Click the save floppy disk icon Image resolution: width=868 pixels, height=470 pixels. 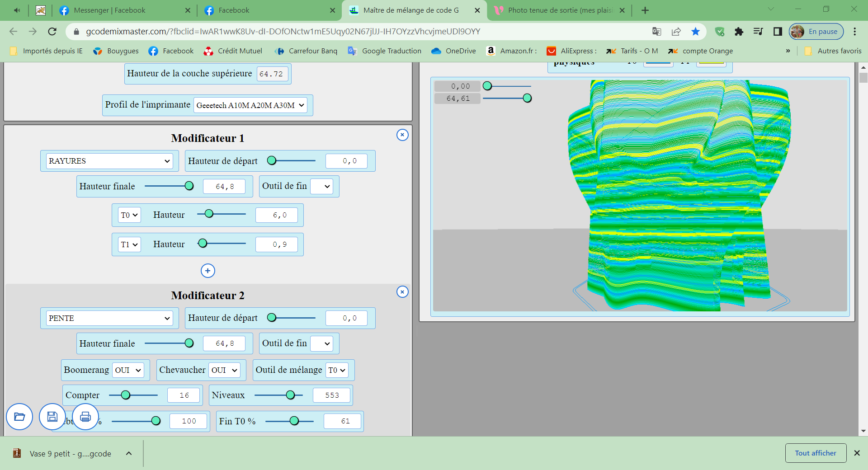click(52, 416)
